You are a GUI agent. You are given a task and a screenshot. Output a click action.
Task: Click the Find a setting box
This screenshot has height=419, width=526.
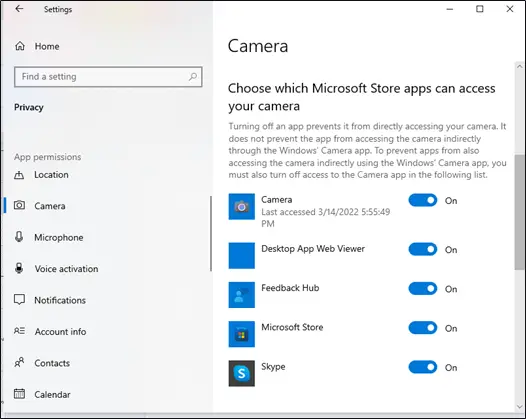tap(108, 77)
